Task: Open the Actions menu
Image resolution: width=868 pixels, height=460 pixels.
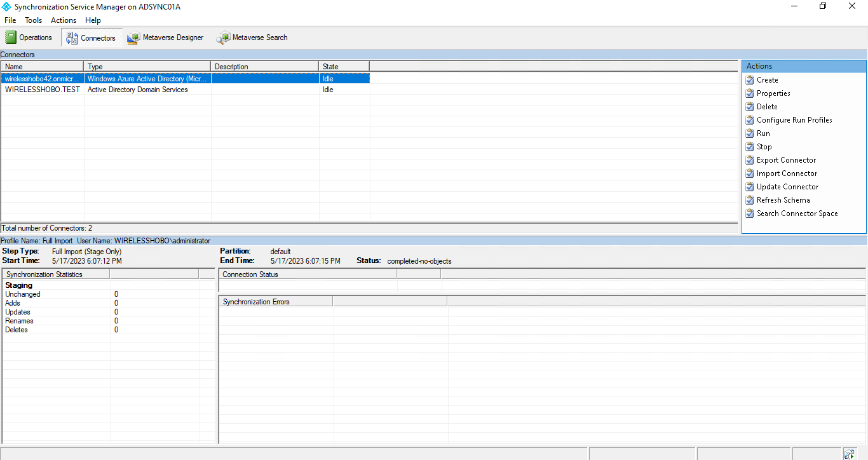Action: pos(64,20)
